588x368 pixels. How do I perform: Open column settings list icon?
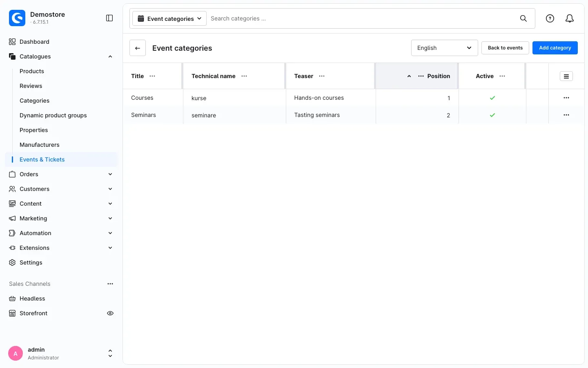(x=566, y=76)
